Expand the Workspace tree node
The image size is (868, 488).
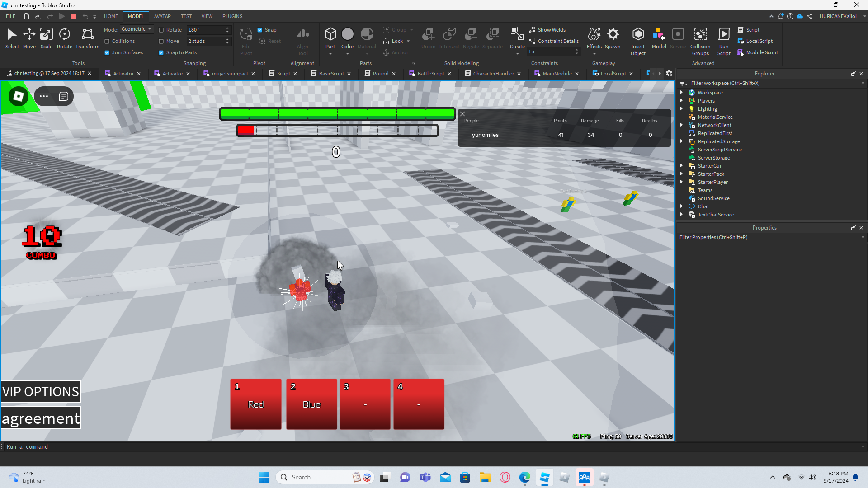(x=682, y=93)
